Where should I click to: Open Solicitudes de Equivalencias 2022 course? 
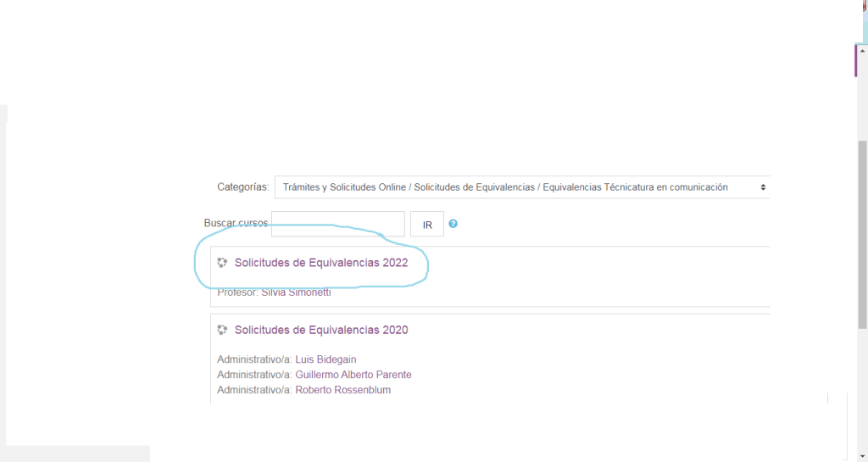click(321, 263)
